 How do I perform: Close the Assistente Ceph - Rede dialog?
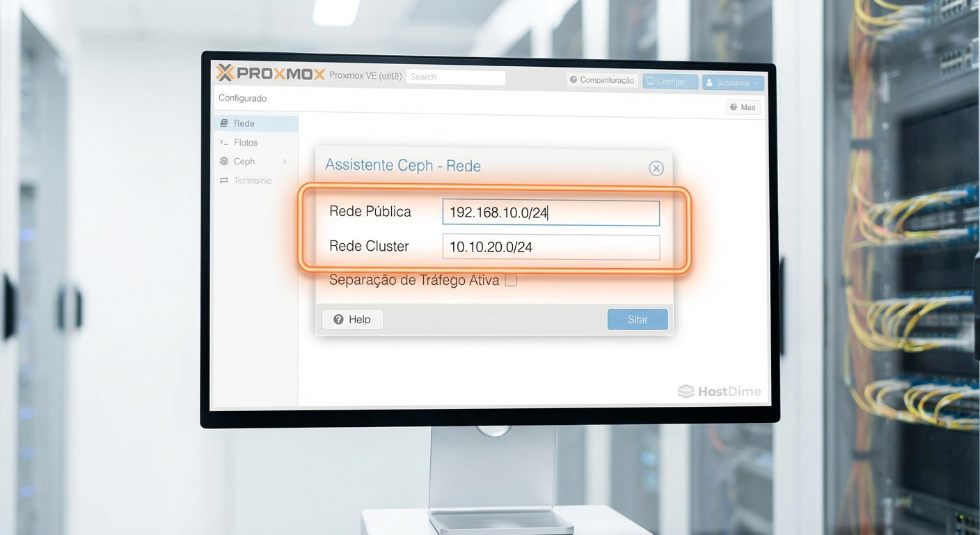[x=656, y=168]
